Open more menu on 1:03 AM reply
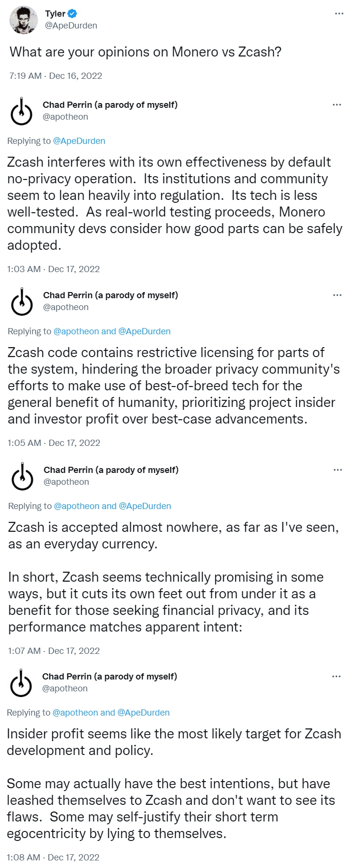Image resolution: width=349 pixels, height=868 pixels. coord(337,105)
